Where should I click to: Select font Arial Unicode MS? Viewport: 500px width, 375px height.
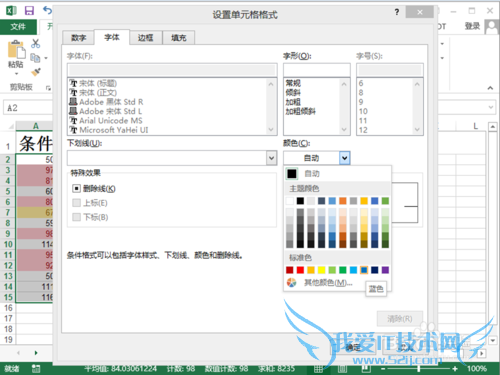(111, 121)
